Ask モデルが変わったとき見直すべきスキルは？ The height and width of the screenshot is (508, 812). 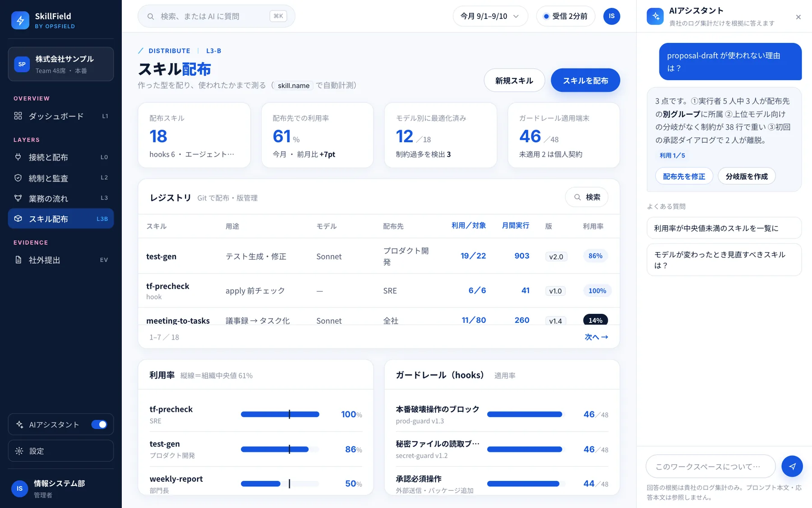pos(724,260)
